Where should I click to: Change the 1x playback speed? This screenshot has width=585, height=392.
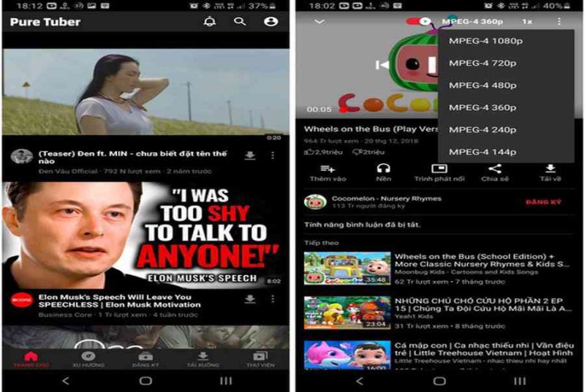click(526, 22)
